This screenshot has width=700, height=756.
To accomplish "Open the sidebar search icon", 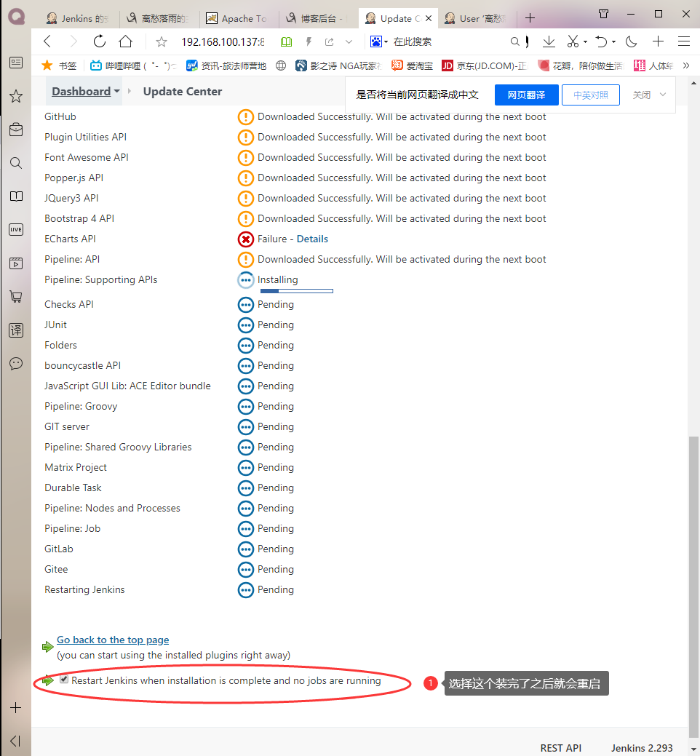I will click(16, 163).
